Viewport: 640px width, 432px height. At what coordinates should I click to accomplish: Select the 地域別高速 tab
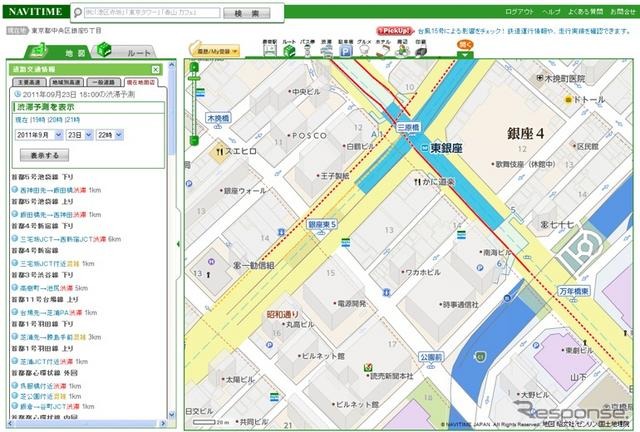point(67,82)
